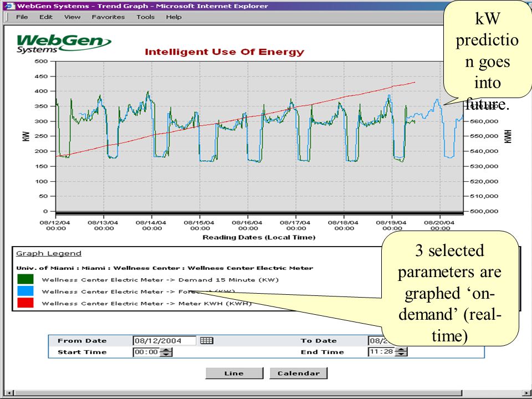Click the blue Forecast legend swatch
The width and height of the screenshot is (532, 399).
[25, 291]
